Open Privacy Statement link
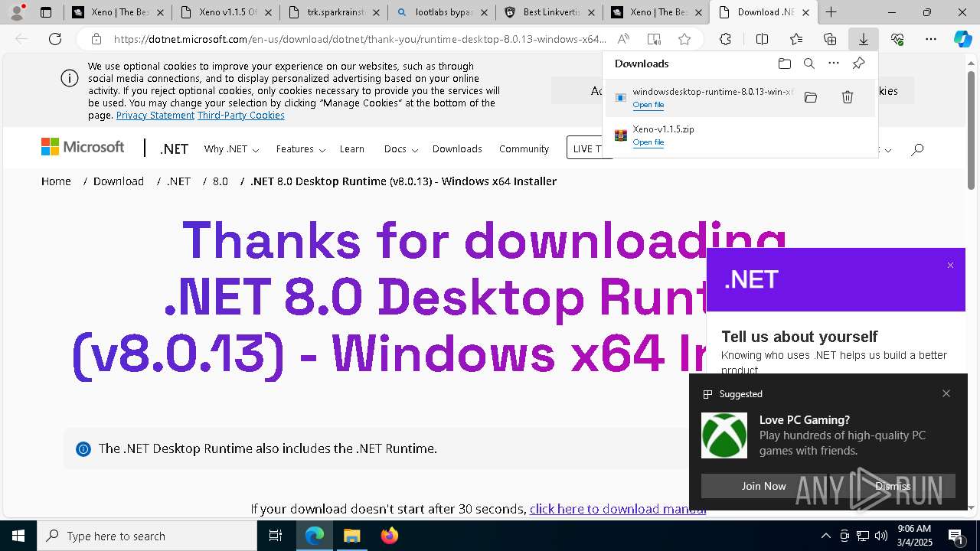This screenshot has width=980, height=551. tap(155, 116)
